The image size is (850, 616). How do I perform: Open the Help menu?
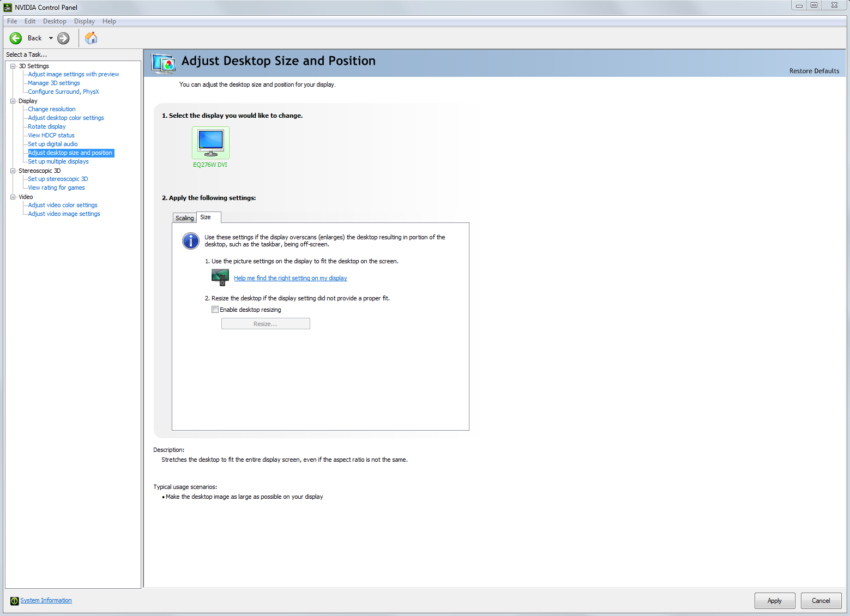pos(109,21)
